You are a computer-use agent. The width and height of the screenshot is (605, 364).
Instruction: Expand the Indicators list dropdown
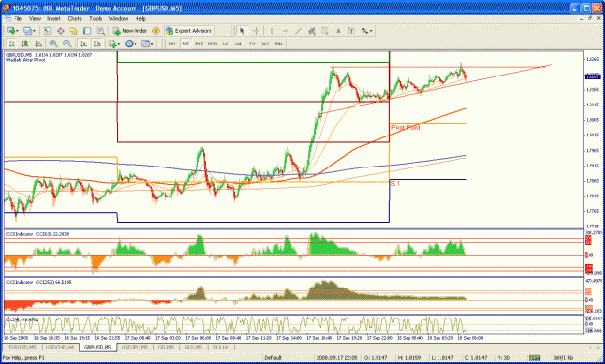click(119, 44)
